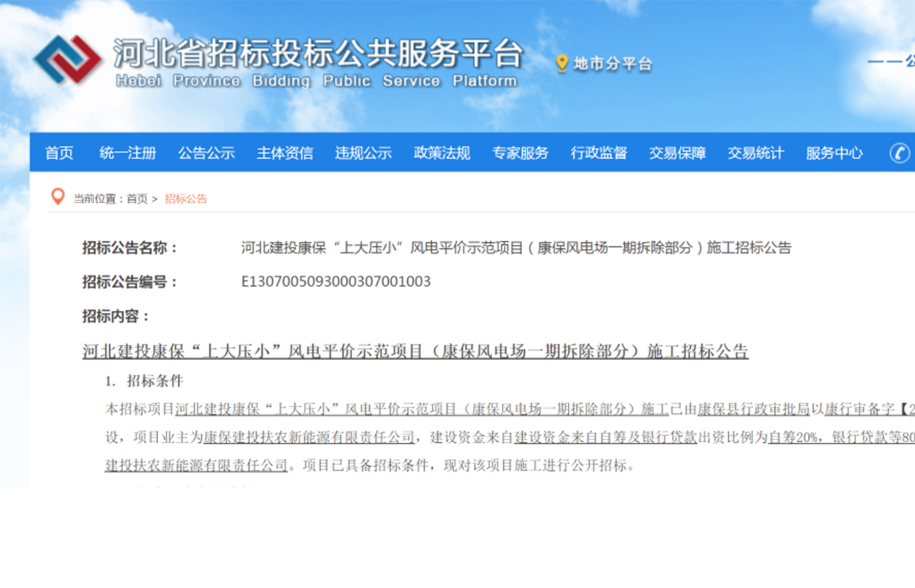Click the announcement name text after 招标公告名称
915x588 pixels.
coord(516,248)
